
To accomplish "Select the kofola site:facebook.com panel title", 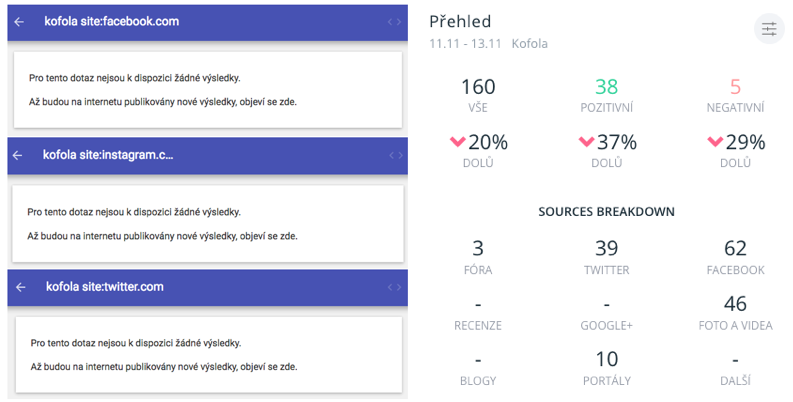I will [111, 22].
